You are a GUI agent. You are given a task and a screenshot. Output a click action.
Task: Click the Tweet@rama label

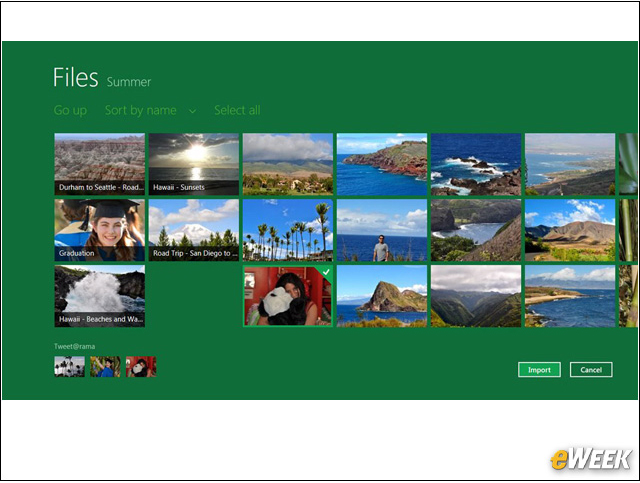pyautogui.click(x=75, y=346)
